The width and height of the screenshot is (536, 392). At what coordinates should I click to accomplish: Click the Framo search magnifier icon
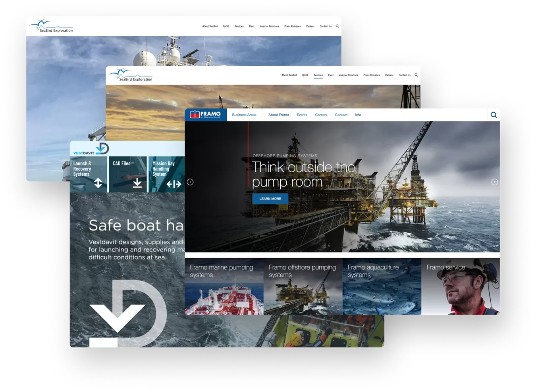tap(494, 115)
